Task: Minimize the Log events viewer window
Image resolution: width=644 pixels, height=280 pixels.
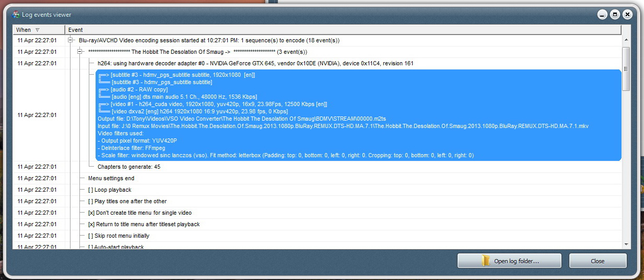Action: [602, 15]
